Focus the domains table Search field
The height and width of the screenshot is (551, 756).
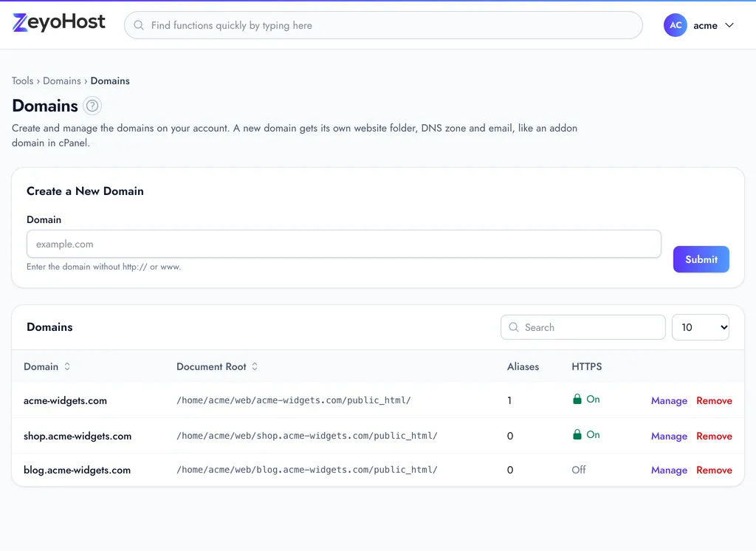click(x=583, y=327)
